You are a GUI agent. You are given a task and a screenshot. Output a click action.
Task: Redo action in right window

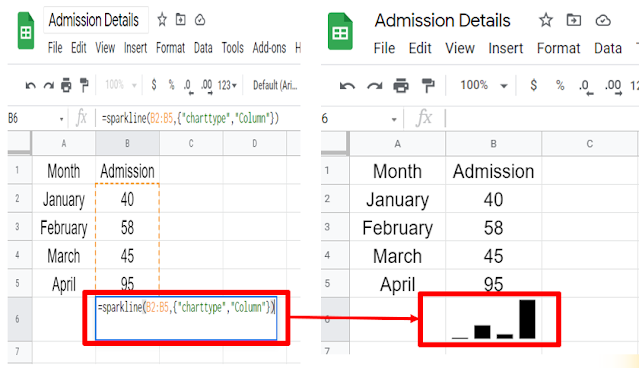pyautogui.click(x=375, y=86)
